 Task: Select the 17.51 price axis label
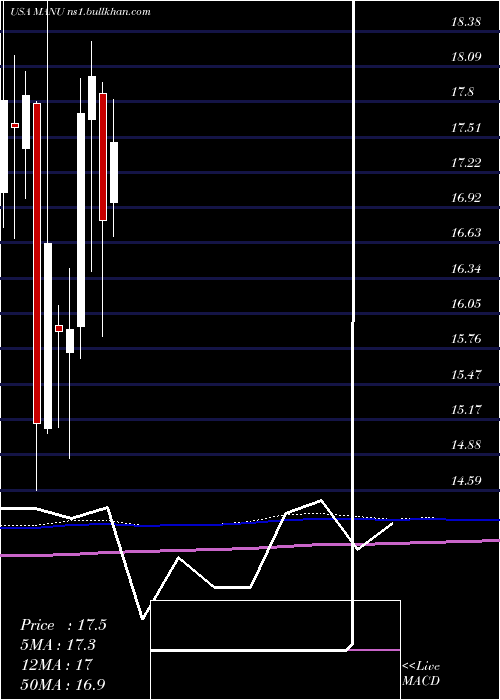click(x=466, y=128)
